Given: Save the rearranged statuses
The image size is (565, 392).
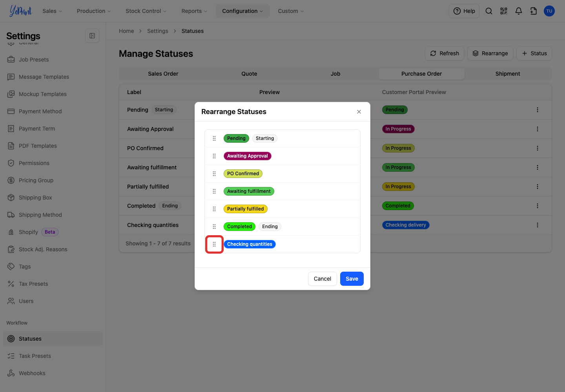Looking at the screenshot, I should 352,279.
